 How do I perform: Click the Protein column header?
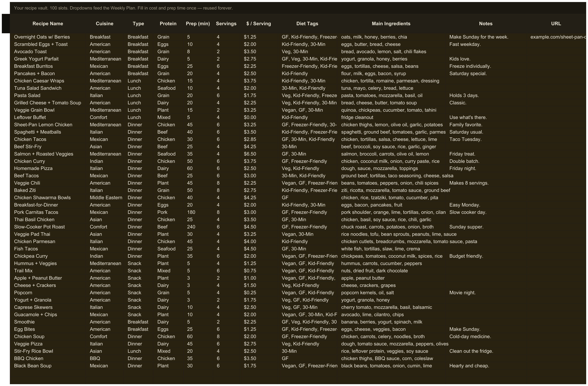(x=168, y=24)
